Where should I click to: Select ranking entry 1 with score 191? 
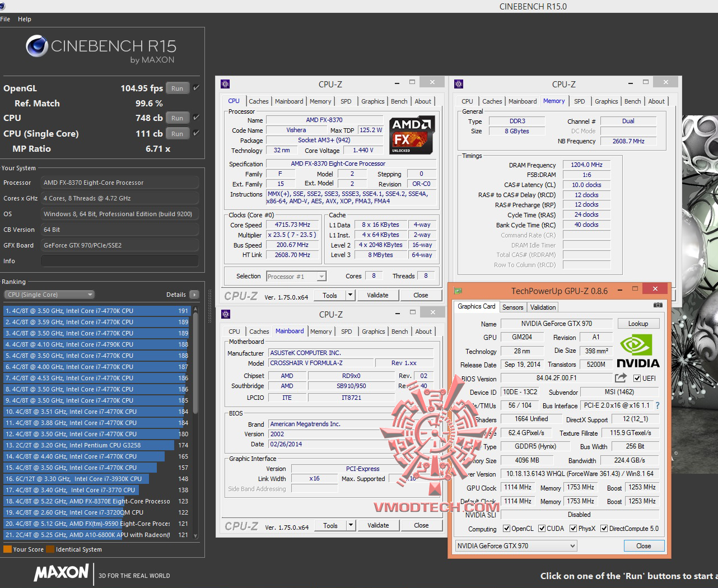[x=97, y=311]
